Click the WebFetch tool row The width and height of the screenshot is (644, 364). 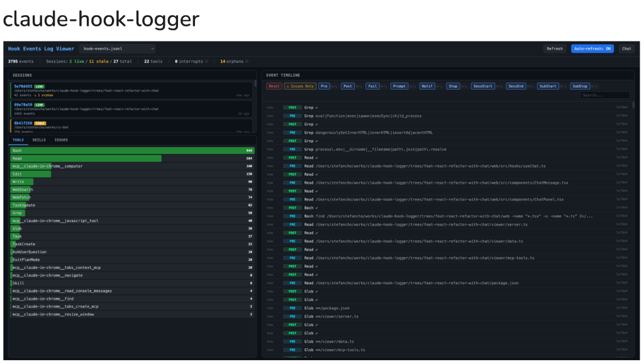click(132, 197)
